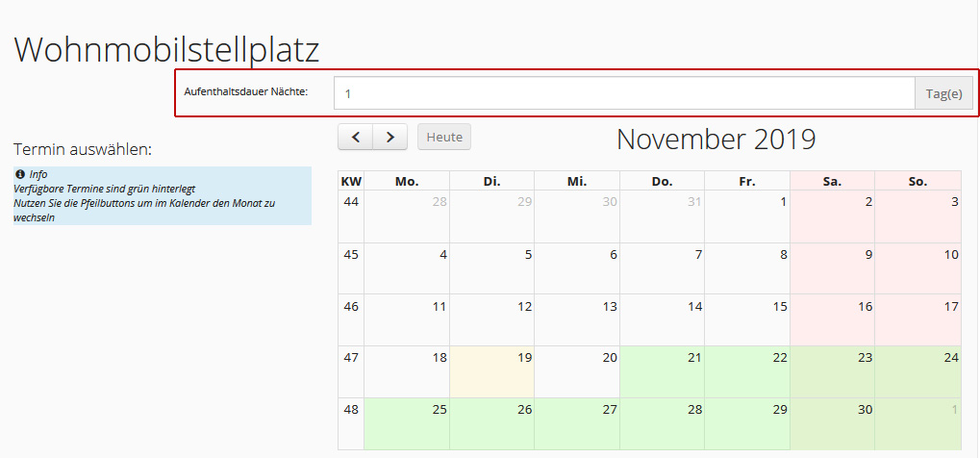Click the info icon in hint box
Viewport: 980px width, 458px height.
tap(19, 174)
